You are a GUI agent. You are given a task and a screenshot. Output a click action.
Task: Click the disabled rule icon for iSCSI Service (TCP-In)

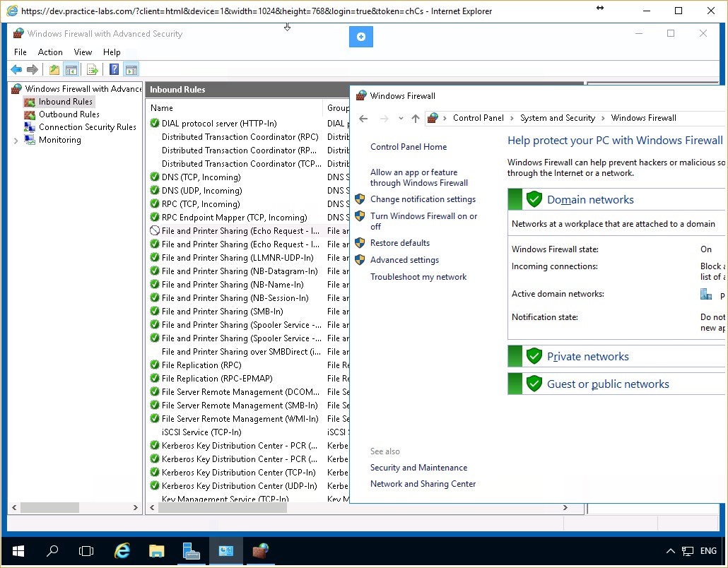click(154, 432)
